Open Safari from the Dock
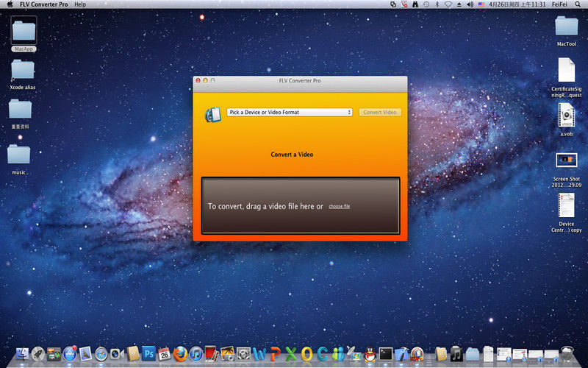 point(101,354)
